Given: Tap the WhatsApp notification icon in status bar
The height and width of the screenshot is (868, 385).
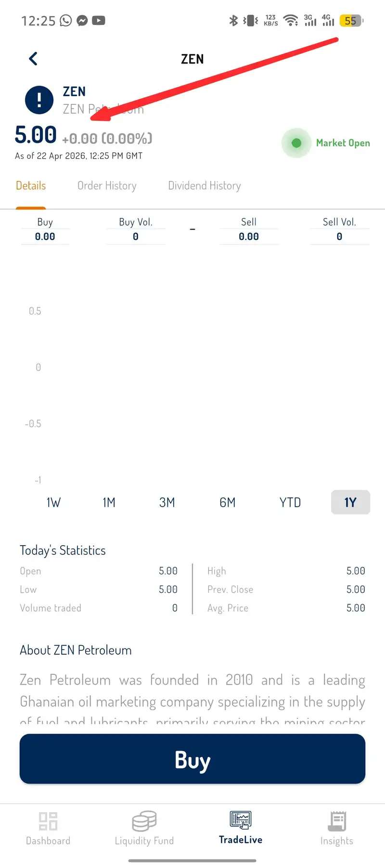Looking at the screenshot, I should coord(66,20).
